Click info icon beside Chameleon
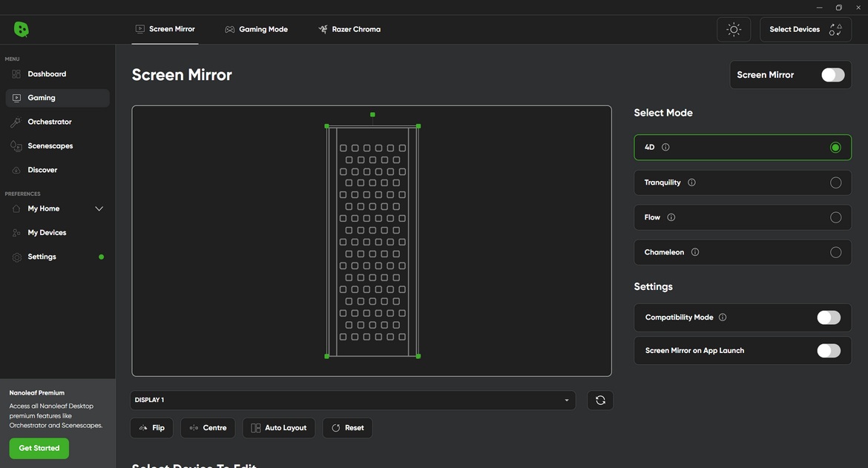868x468 pixels. 694,252
